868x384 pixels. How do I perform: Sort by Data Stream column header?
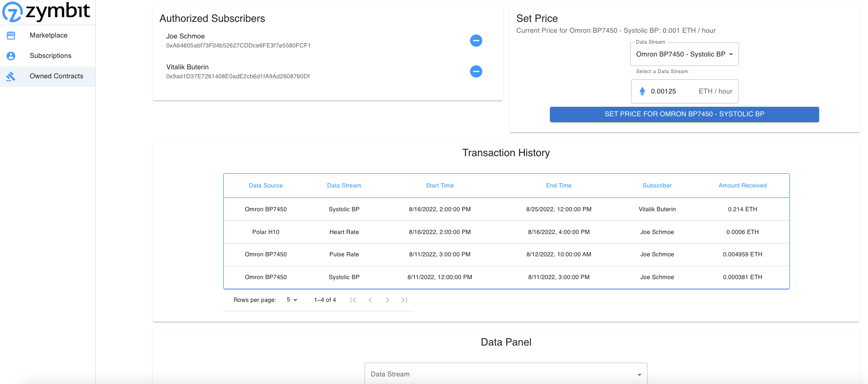[x=344, y=186]
